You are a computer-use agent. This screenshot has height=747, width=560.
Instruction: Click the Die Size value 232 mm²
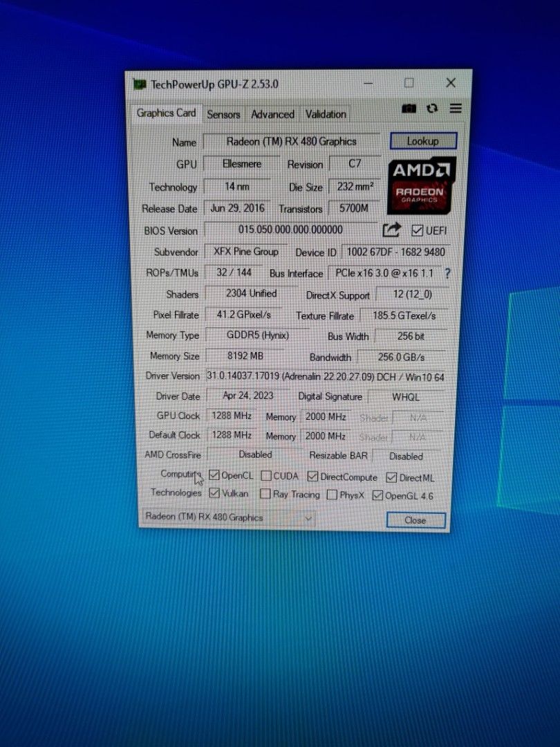[355, 186]
